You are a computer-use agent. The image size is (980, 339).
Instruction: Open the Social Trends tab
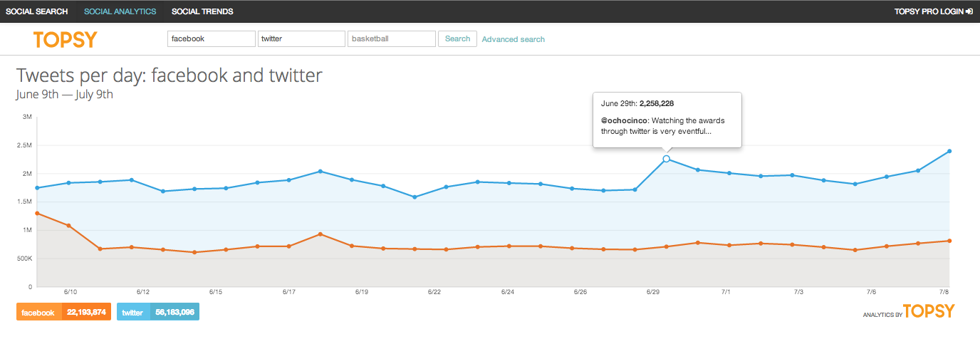pyautogui.click(x=202, y=11)
